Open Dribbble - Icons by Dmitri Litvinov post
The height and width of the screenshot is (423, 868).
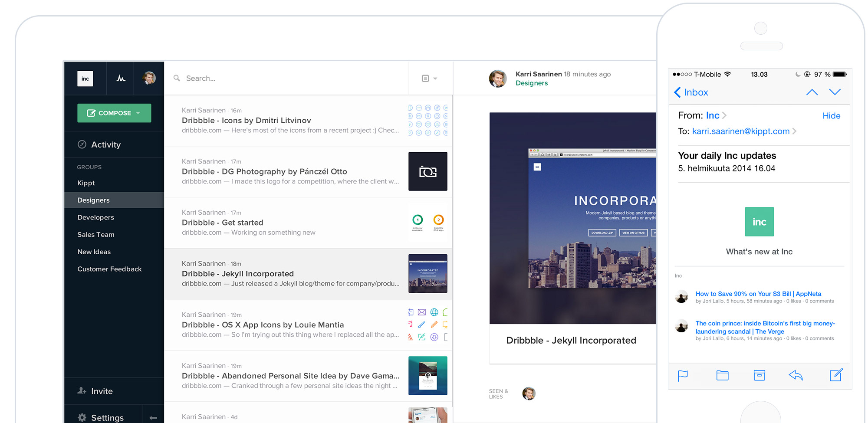point(308,121)
